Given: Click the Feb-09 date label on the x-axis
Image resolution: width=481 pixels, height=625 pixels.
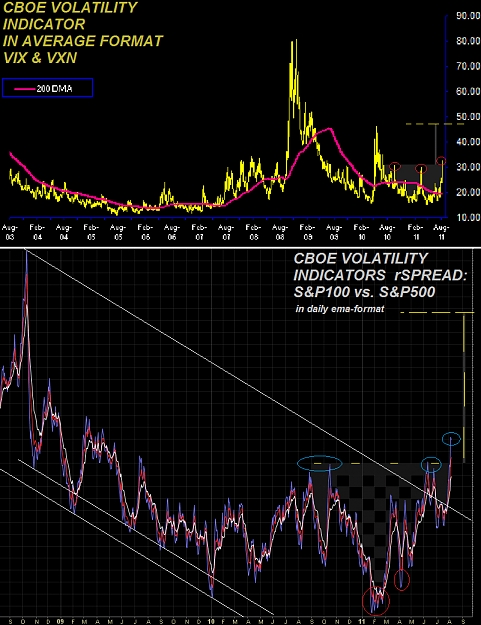Looking at the screenshot, I should [307, 232].
